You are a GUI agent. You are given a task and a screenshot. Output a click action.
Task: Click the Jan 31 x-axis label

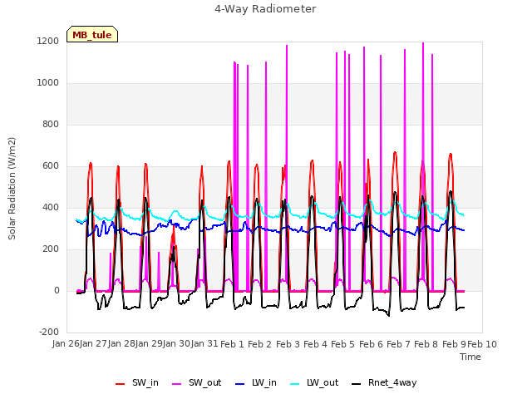204,343
